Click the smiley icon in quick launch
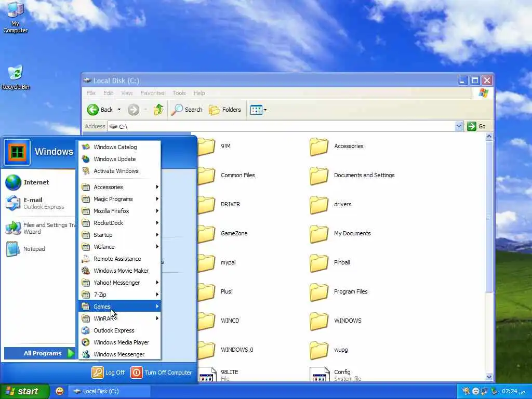This screenshot has height=399, width=532. (x=60, y=391)
